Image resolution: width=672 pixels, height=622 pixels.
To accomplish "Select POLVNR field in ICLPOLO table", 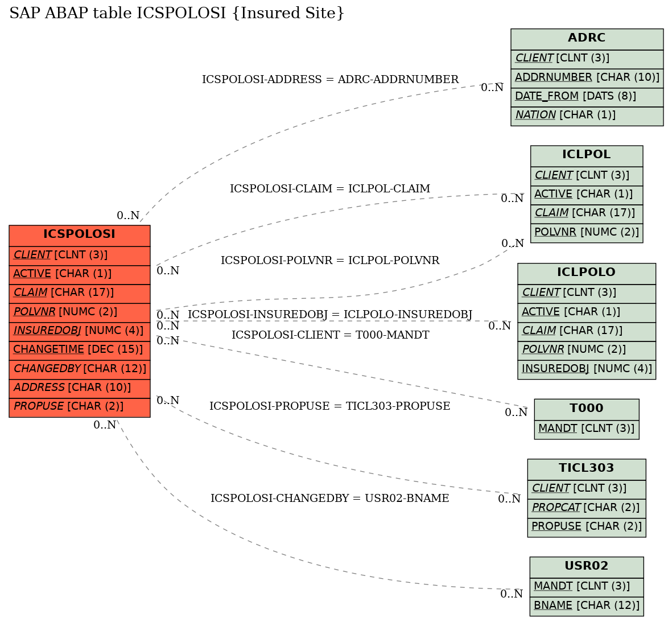I will pos(586,350).
